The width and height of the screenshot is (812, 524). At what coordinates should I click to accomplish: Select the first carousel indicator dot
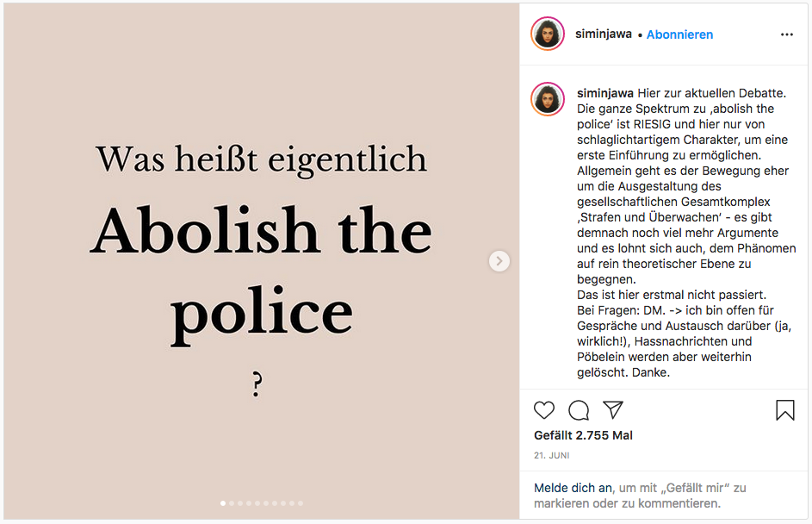click(x=224, y=502)
